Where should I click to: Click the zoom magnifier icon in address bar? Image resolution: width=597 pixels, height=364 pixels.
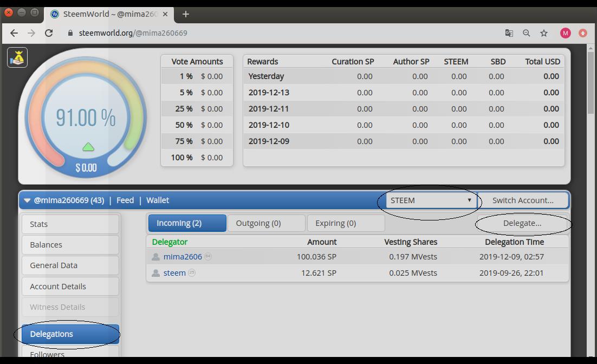point(526,33)
